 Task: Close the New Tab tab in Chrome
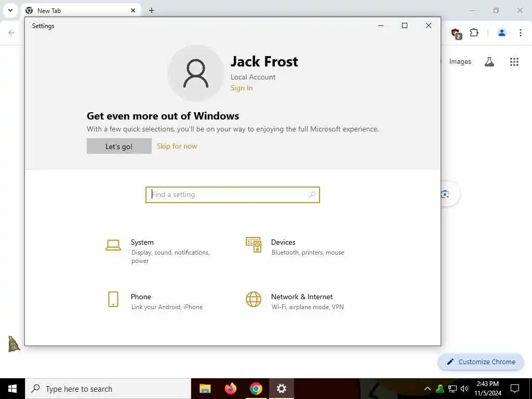point(133,10)
